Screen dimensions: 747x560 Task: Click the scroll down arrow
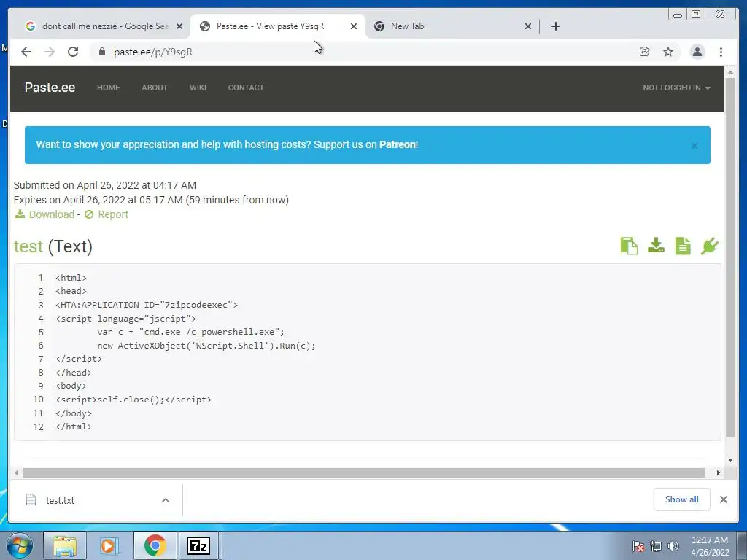(x=730, y=460)
